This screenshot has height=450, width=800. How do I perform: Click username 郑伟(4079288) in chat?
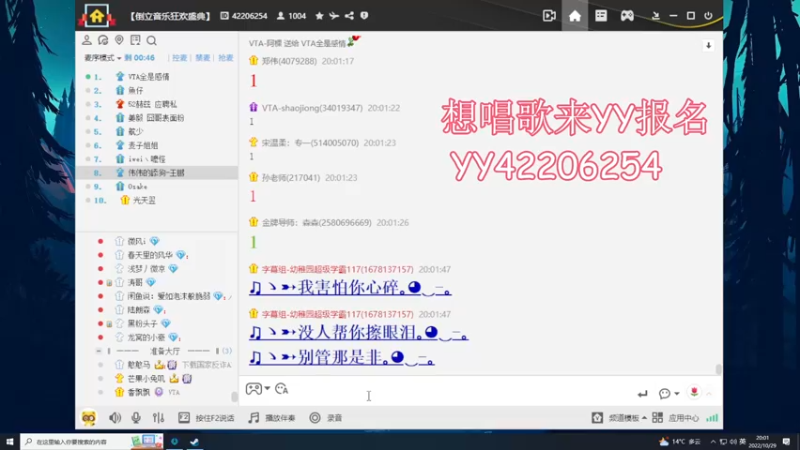tap(289, 61)
